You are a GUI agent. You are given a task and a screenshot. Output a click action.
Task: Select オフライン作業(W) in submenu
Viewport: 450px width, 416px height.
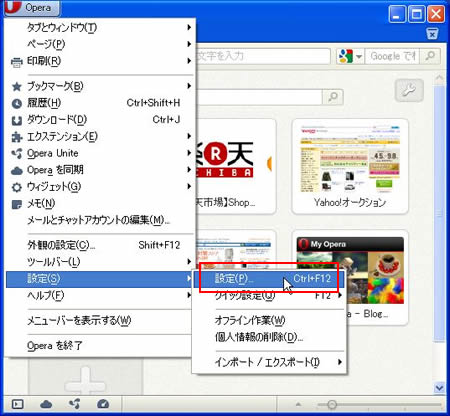click(269, 320)
